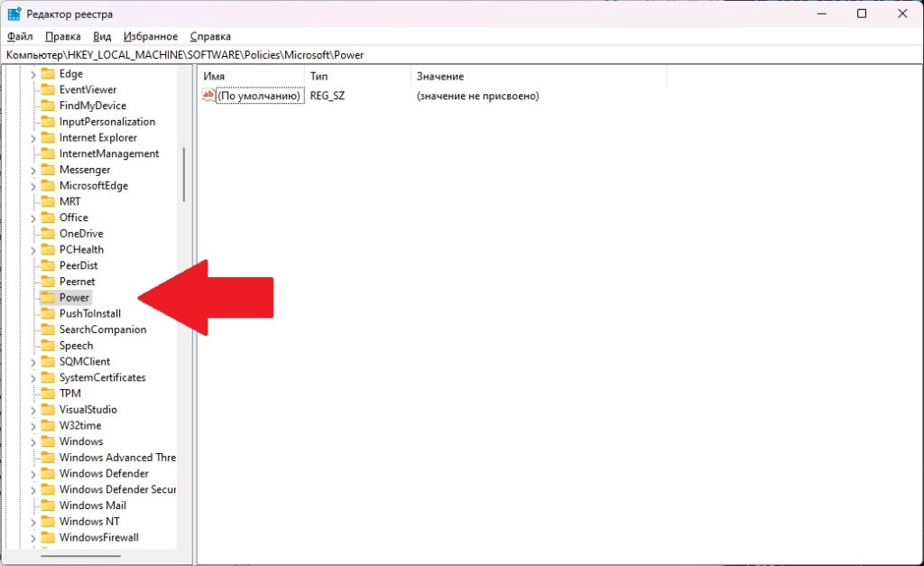Open the Избранное menu
Screen dimensions: 924x566
(x=149, y=37)
